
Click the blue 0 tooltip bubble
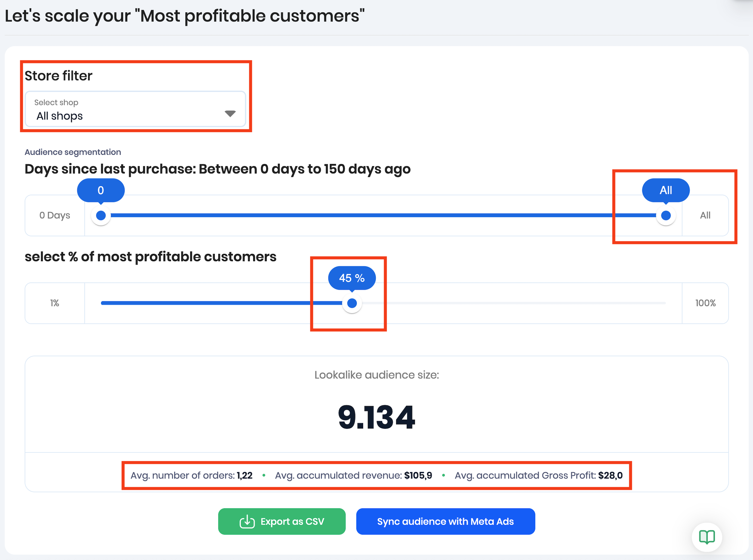tap(101, 190)
